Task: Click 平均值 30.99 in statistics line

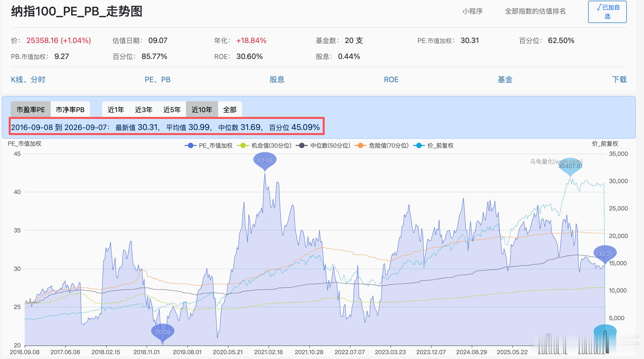Action: [x=188, y=127]
